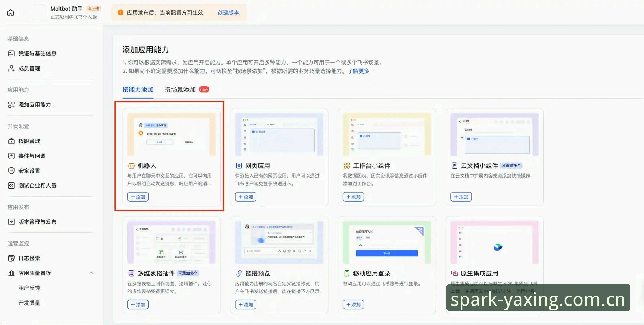Click the 应用质量看板 chart icon
This screenshot has height=325, width=644.
pyautogui.click(x=11, y=273)
